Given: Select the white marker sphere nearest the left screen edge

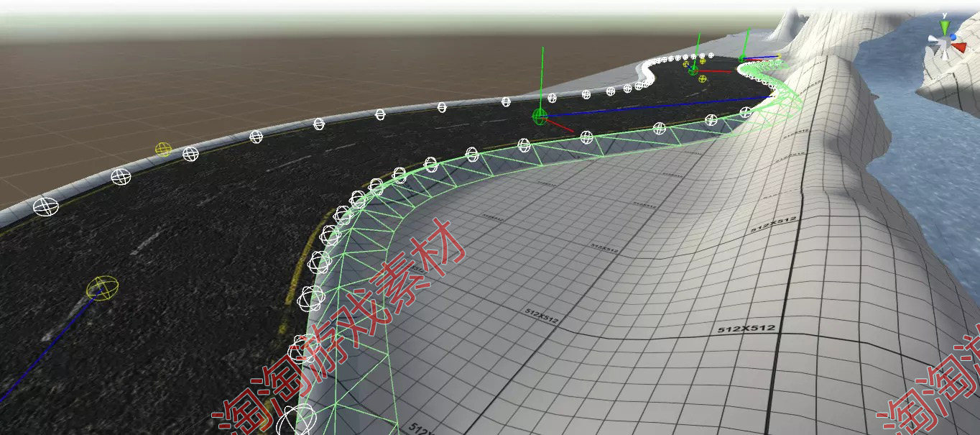Looking at the screenshot, I should click(45, 206).
